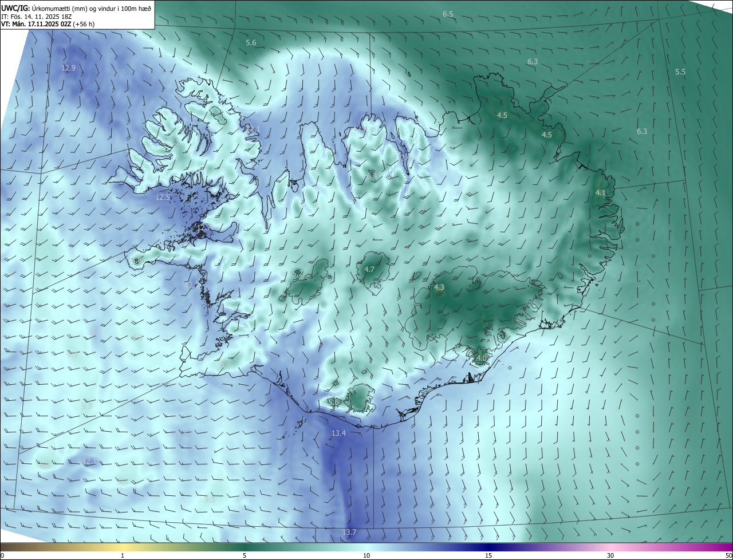Click the map title 'Úrkomumætti (mm) og vindur í 100m hæð'
The image size is (733, 560).
[x=92, y=8]
